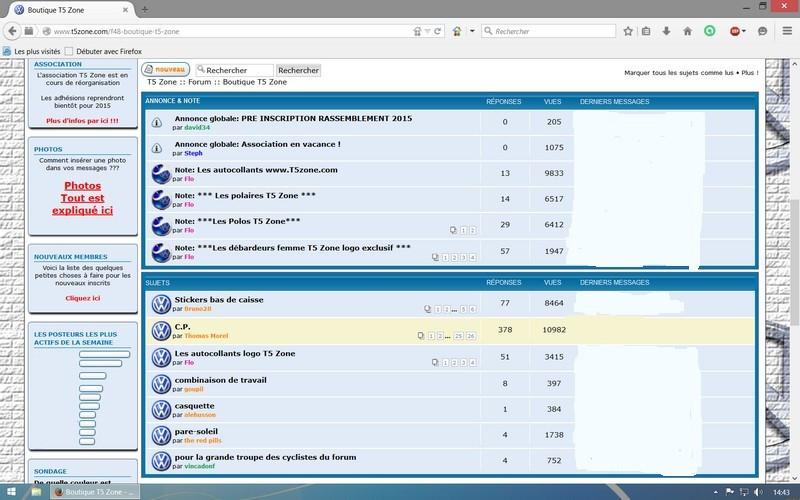Open author profile vincadonf
The image size is (800, 500).
point(199,466)
